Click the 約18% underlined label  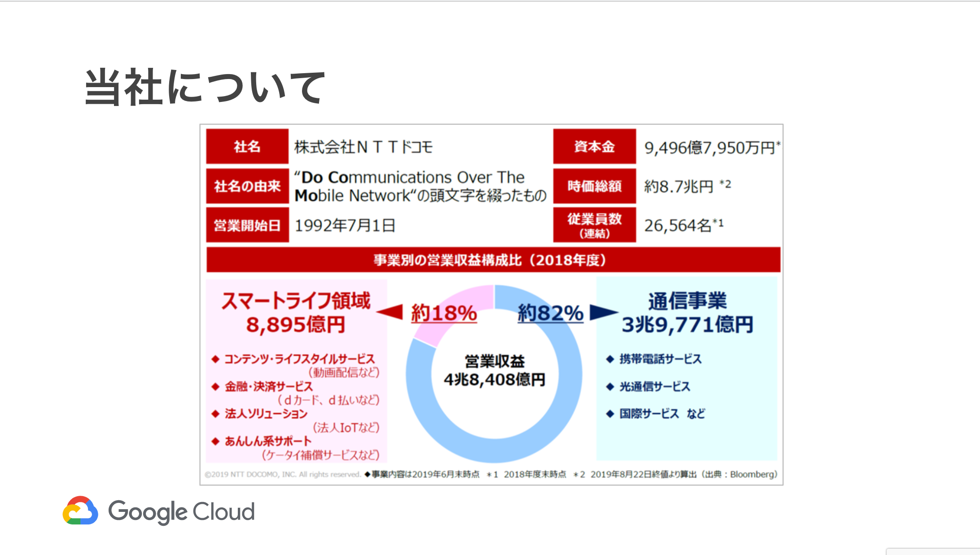click(x=443, y=313)
